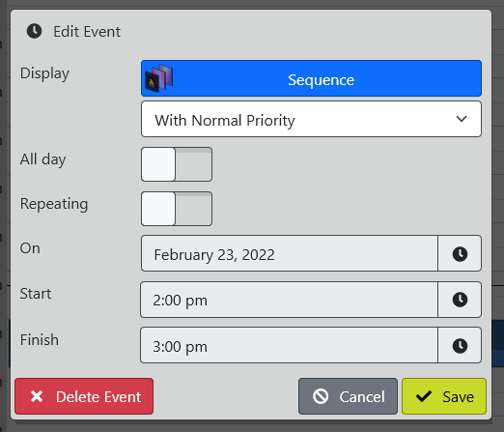Toggle the All day switch
This screenshot has width=504, height=432.
(x=177, y=164)
